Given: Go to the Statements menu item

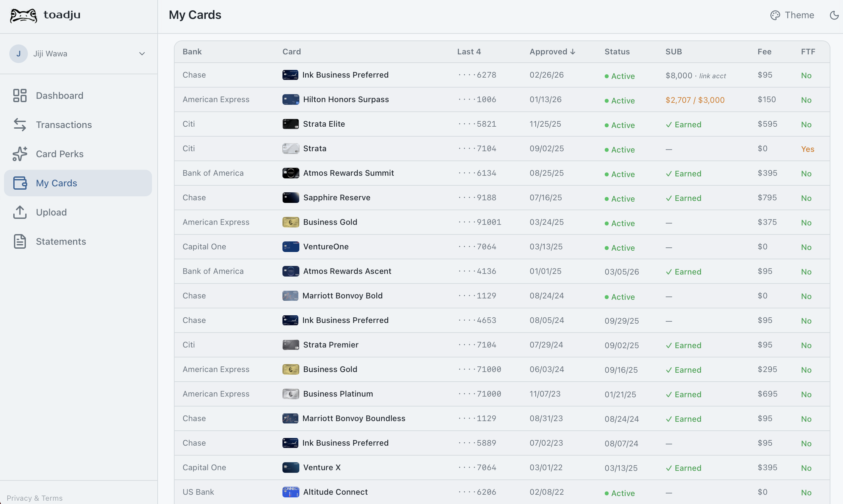Looking at the screenshot, I should 61,241.
